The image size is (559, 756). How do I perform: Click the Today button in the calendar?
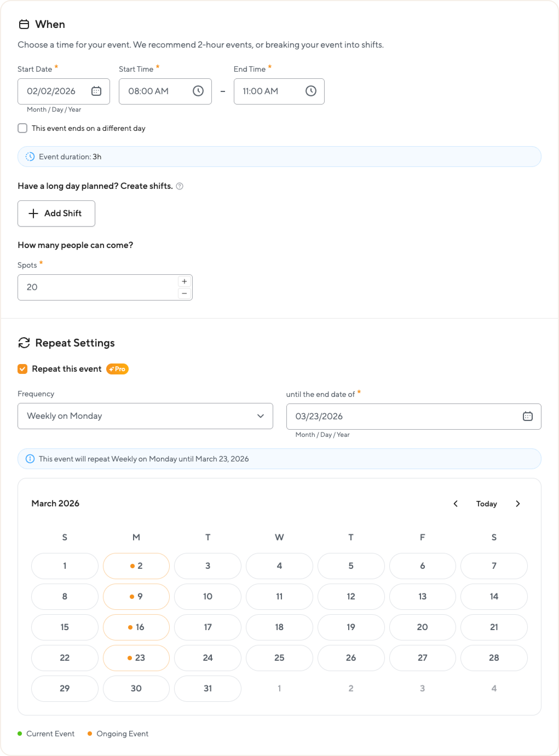pyautogui.click(x=486, y=504)
